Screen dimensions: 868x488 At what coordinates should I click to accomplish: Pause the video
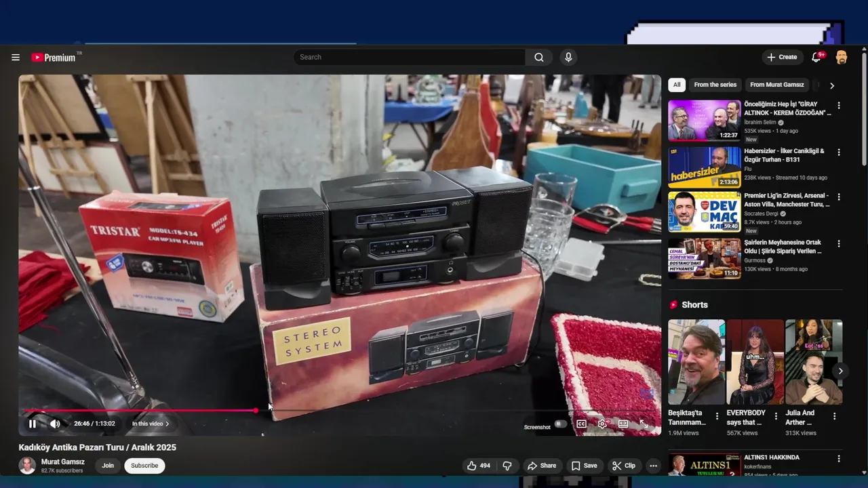pos(33,424)
